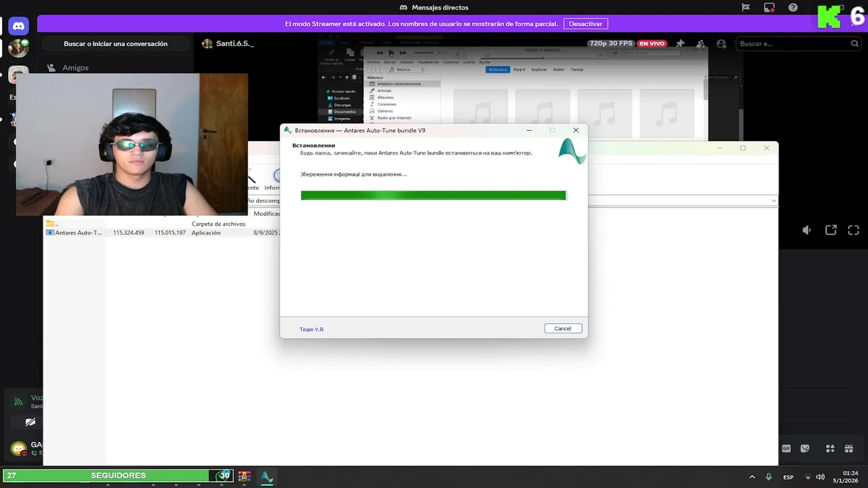
Task: Open apps launcher icon in Discord chat bar
Action: (x=830, y=448)
